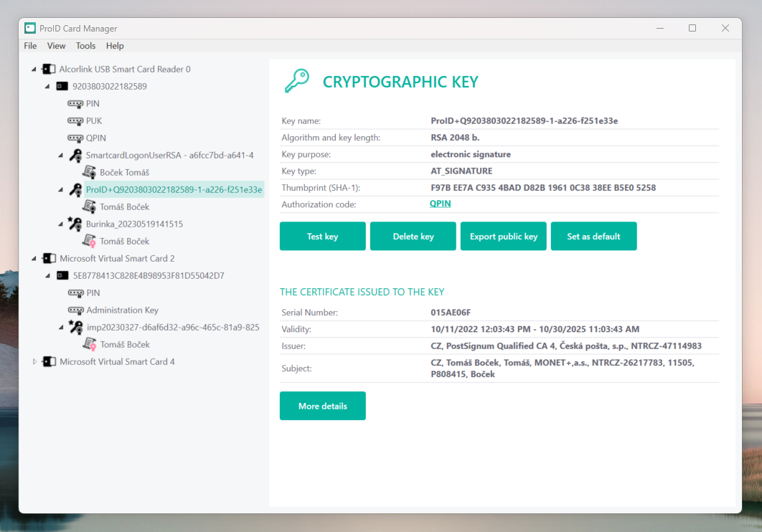
Task: Click certificate icon under the ProID+Q key
Action: (x=90, y=206)
